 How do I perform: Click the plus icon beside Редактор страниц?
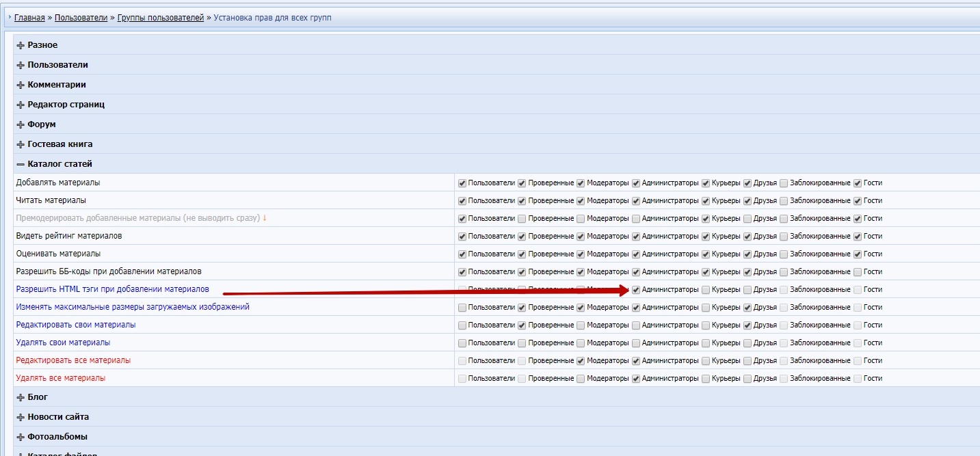click(x=21, y=105)
